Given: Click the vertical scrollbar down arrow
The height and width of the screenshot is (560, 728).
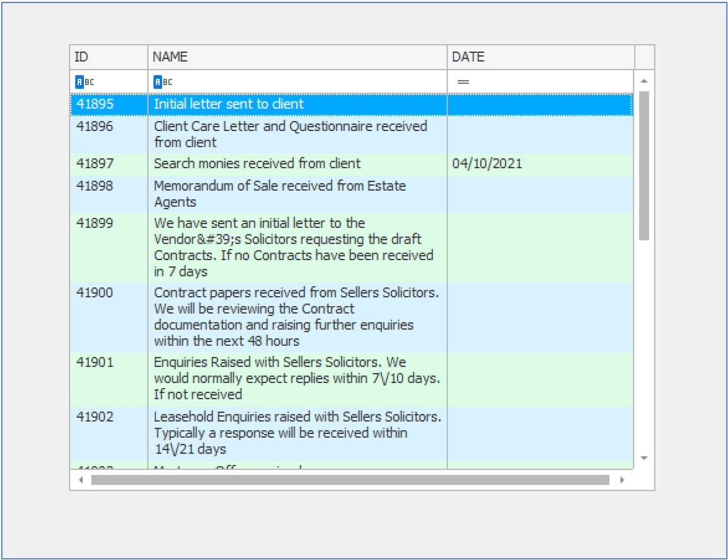Looking at the screenshot, I should [644, 458].
